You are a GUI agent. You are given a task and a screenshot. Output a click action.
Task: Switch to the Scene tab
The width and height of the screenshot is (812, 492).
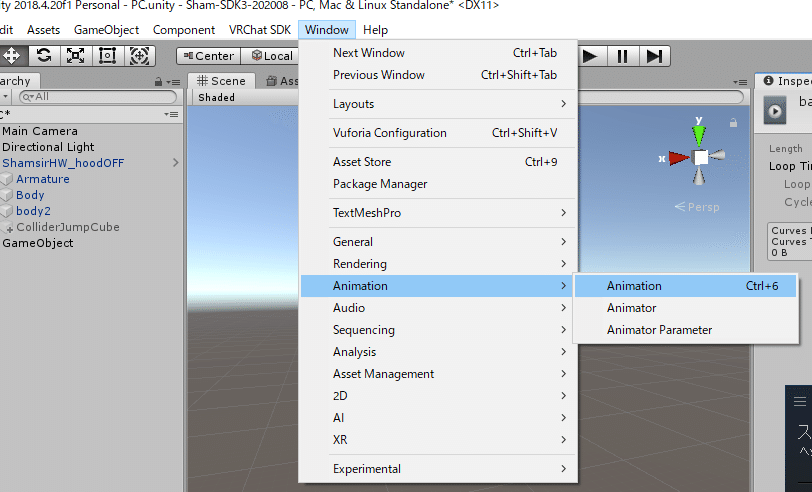pyautogui.click(x=221, y=81)
